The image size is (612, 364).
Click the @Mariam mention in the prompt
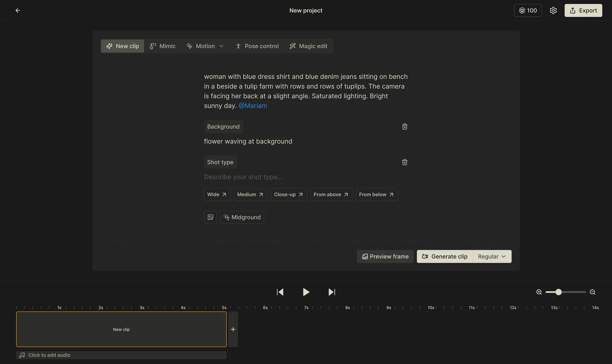(253, 106)
